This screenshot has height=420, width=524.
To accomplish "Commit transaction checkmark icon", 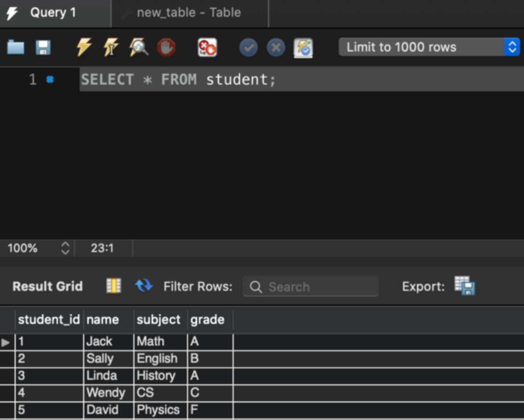I will pyautogui.click(x=248, y=47).
